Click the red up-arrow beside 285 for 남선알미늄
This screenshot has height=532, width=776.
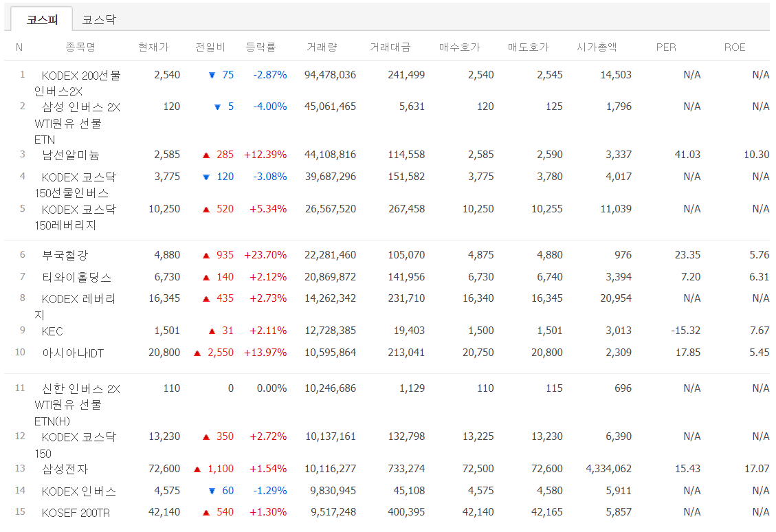(x=206, y=155)
